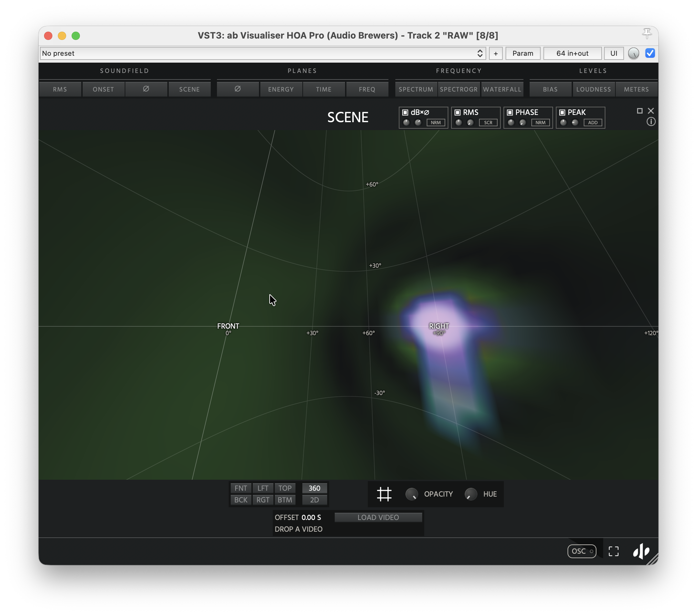This screenshot has width=697, height=616.
Task: Change PHASE blend mode NRM
Action: click(540, 123)
